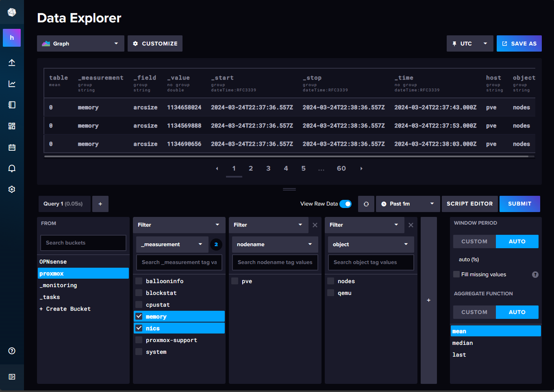Open the object tag key dropdown

point(371,245)
